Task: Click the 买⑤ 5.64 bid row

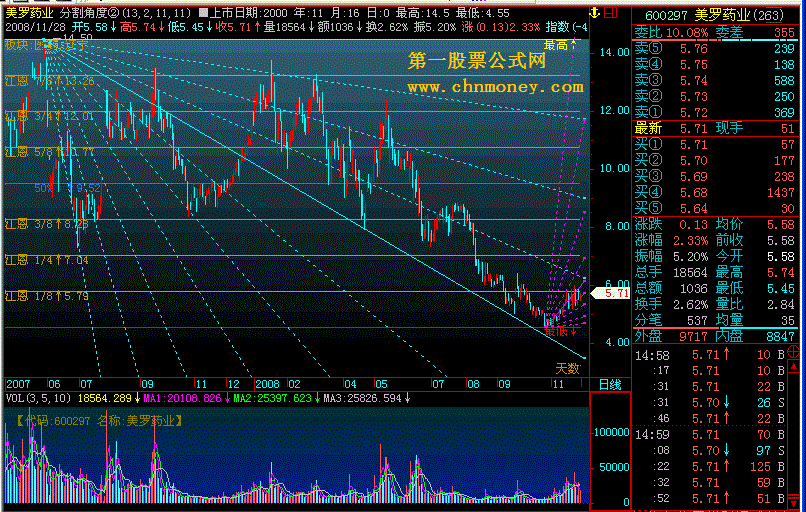Action: [x=715, y=209]
